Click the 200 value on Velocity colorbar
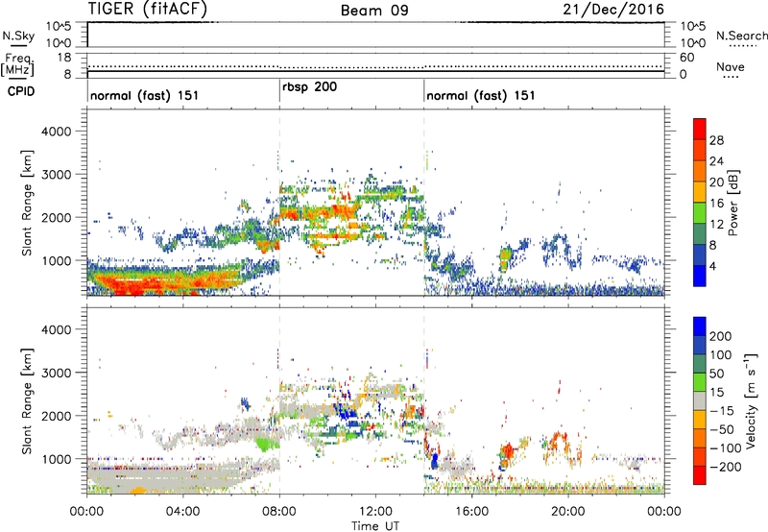 click(x=721, y=336)
